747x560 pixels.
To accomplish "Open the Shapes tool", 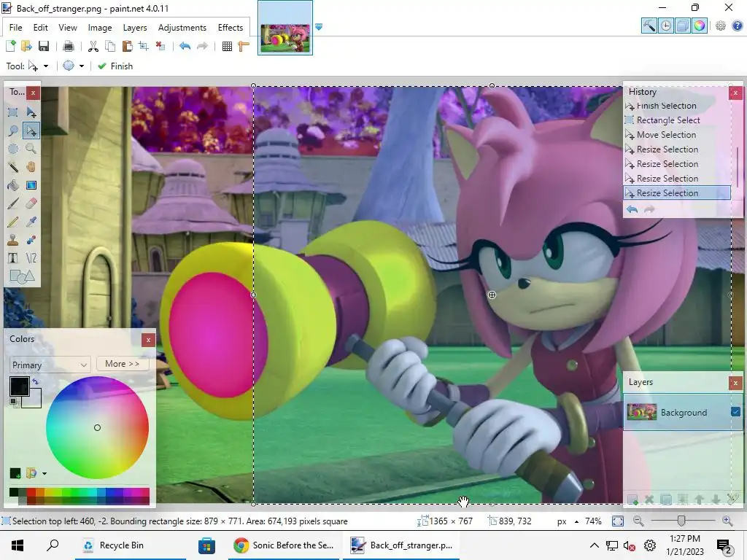I will [x=22, y=276].
